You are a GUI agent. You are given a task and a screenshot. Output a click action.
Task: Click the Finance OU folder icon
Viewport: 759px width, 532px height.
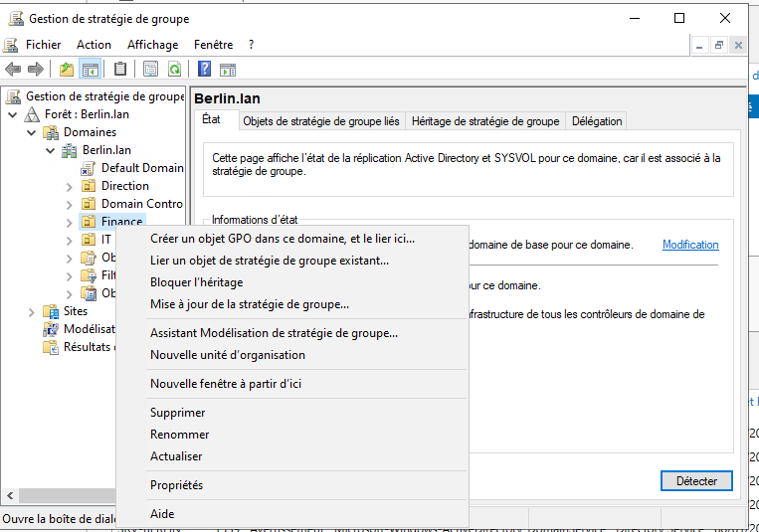(89, 222)
